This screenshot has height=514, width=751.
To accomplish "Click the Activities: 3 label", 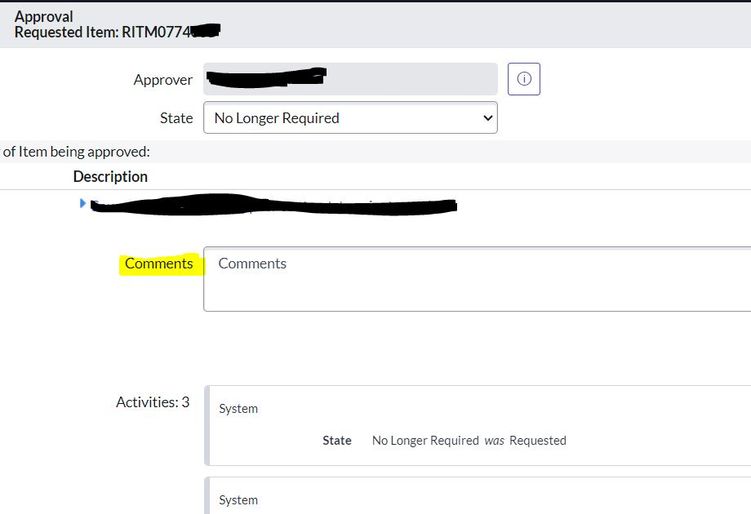I will [x=153, y=402].
